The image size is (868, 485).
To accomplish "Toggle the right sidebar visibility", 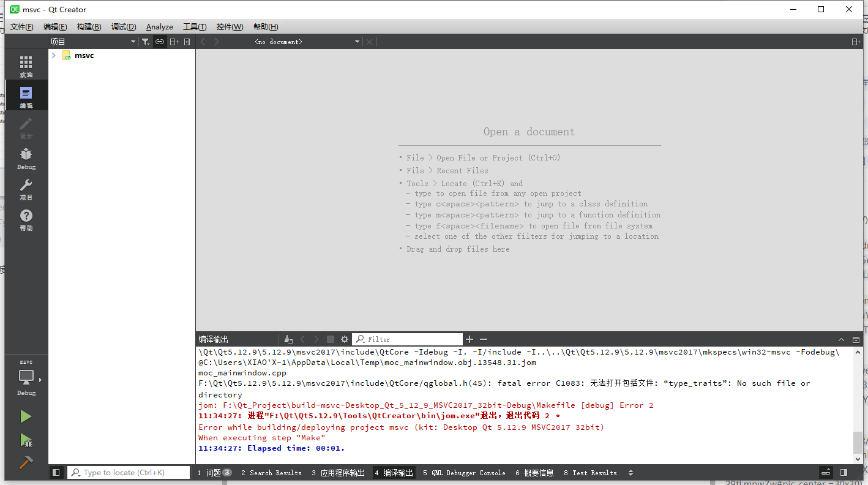I will point(845,472).
